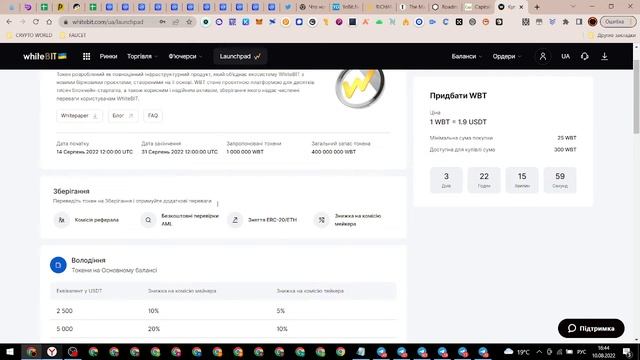Open the weather widget showing 19°C
The image size is (640, 360).
pos(517,351)
